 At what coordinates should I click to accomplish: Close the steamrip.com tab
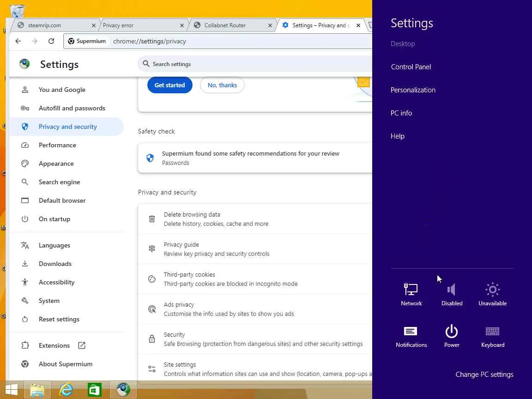94,25
